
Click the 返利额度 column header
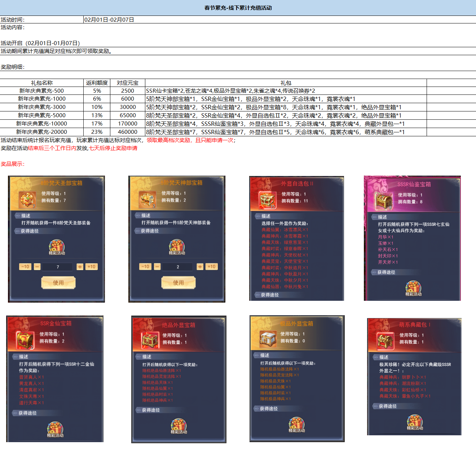pyautogui.click(x=97, y=83)
